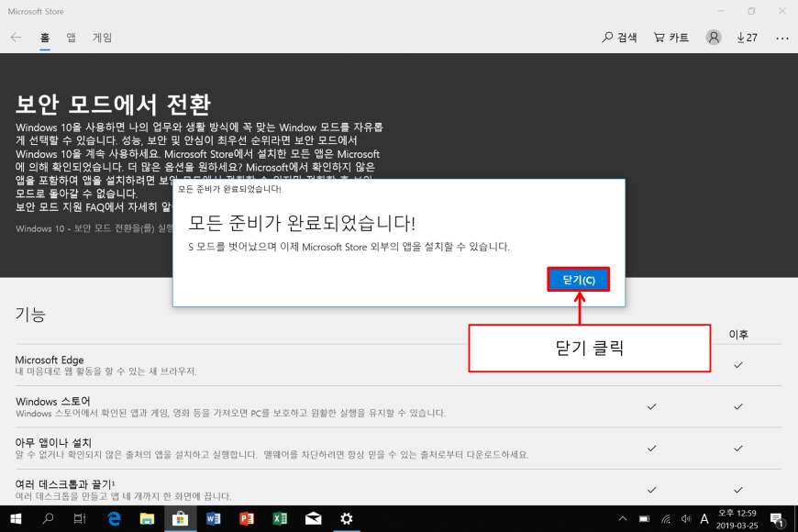Click the 기능 section heading
798x532 pixels.
click(x=30, y=314)
